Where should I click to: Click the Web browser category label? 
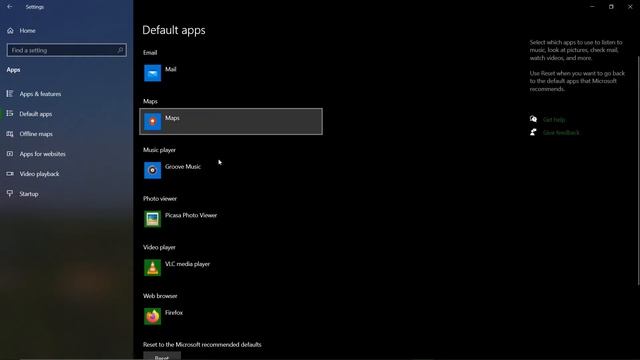click(160, 296)
